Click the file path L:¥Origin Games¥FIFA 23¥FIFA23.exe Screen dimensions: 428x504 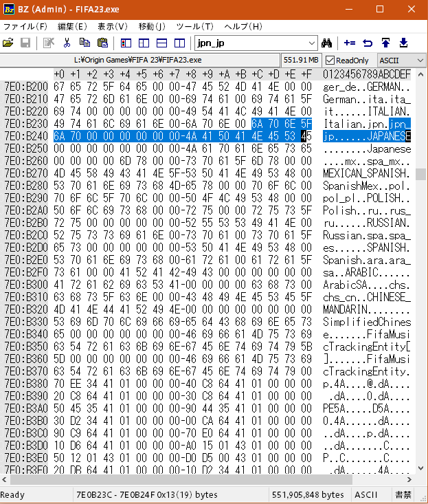tap(138, 60)
